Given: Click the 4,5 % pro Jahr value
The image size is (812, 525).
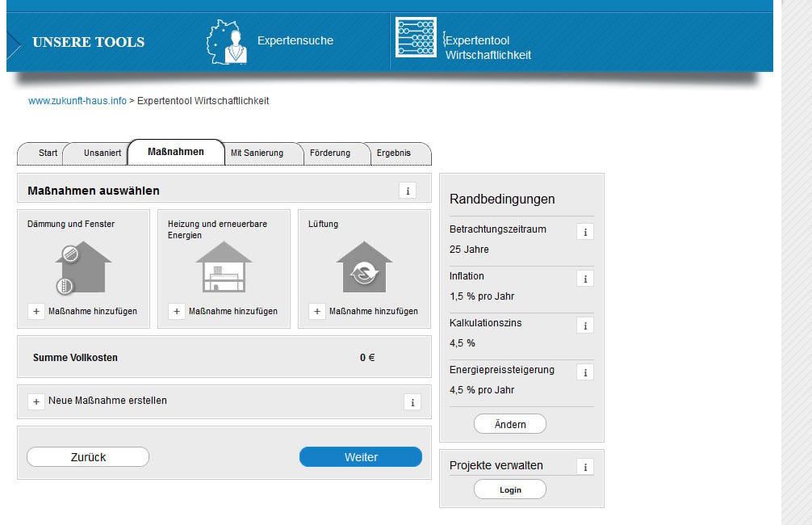Looking at the screenshot, I should click(x=482, y=390).
